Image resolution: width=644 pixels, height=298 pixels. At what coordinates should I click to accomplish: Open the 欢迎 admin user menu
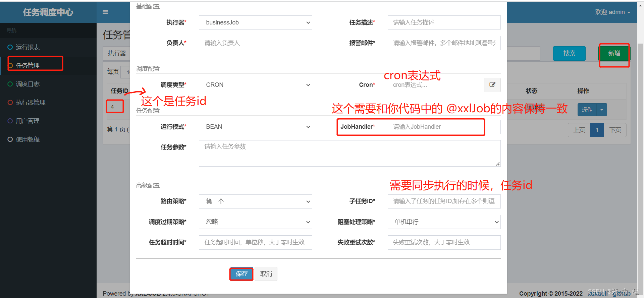click(x=613, y=12)
